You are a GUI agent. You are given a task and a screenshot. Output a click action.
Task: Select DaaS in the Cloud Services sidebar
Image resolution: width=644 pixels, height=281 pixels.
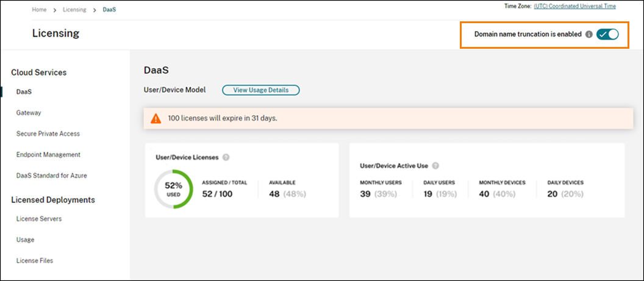coord(24,92)
